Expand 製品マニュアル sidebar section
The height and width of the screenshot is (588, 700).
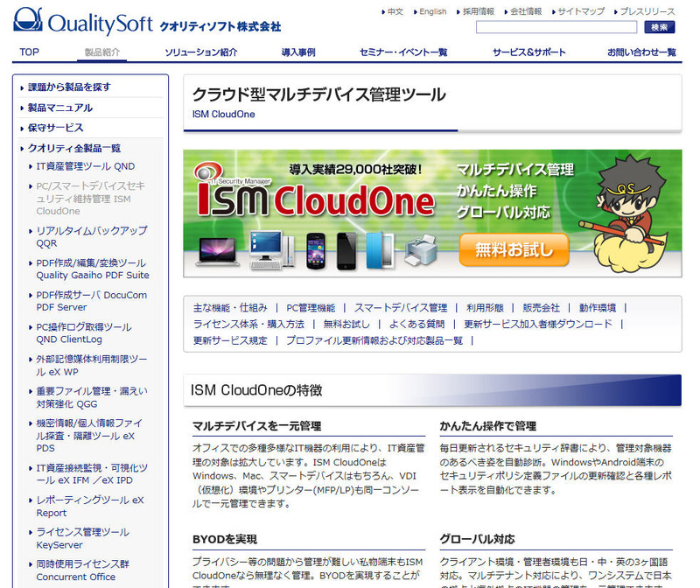(x=60, y=108)
